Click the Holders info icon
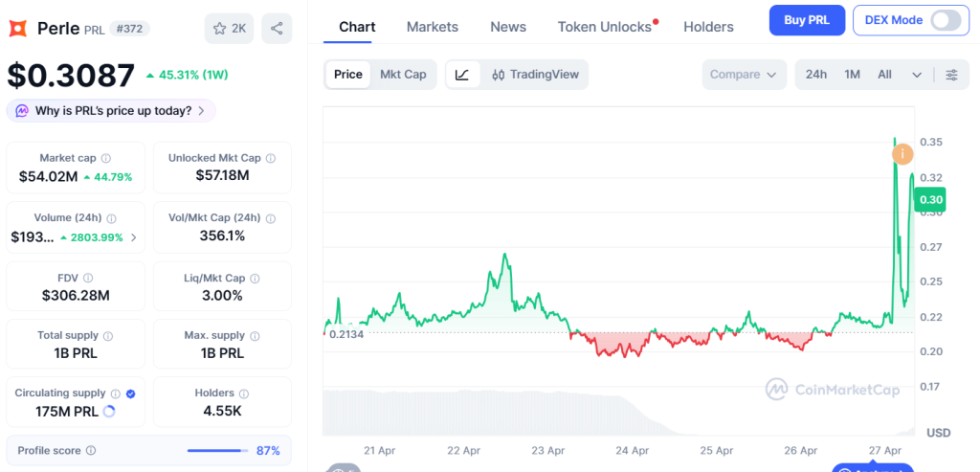 [244, 393]
